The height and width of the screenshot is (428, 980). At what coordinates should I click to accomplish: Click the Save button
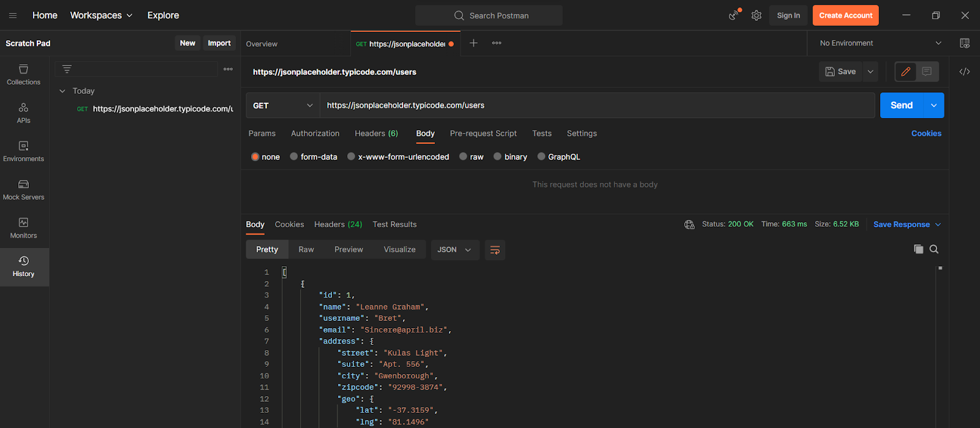pos(841,72)
